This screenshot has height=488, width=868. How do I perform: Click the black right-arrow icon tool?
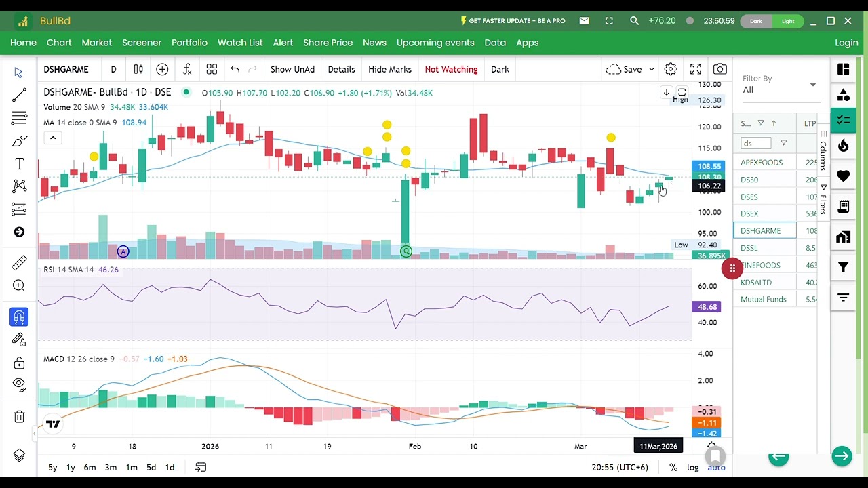(x=19, y=232)
